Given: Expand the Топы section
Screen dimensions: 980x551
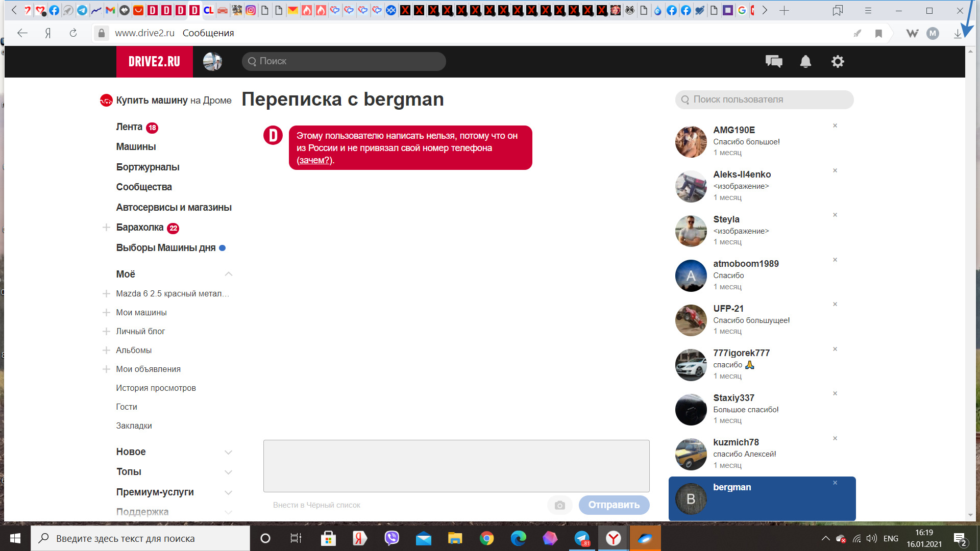Looking at the screenshot, I should [228, 472].
